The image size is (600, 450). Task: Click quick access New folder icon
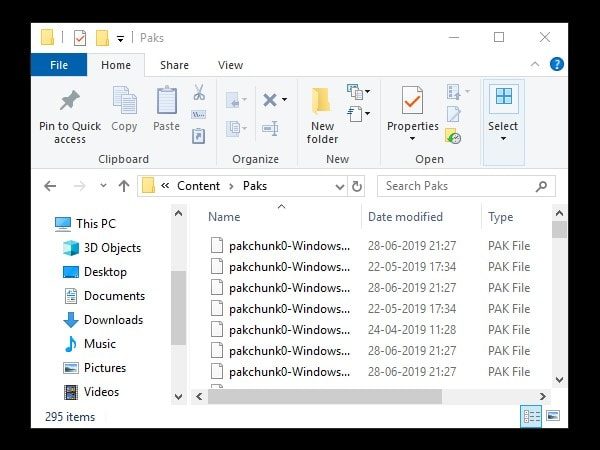pos(102,38)
